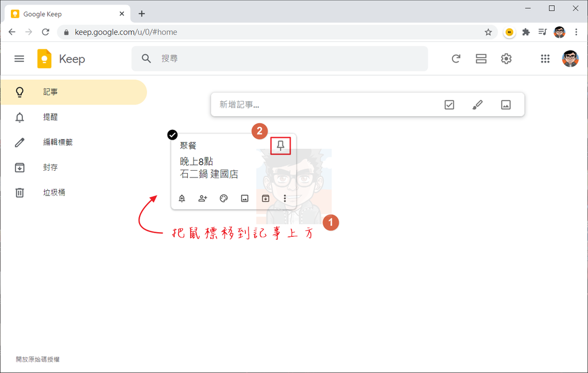The width and height of the screenshot is (588, 373).
Task: Go forward in the browser
Action: point(29,32)
